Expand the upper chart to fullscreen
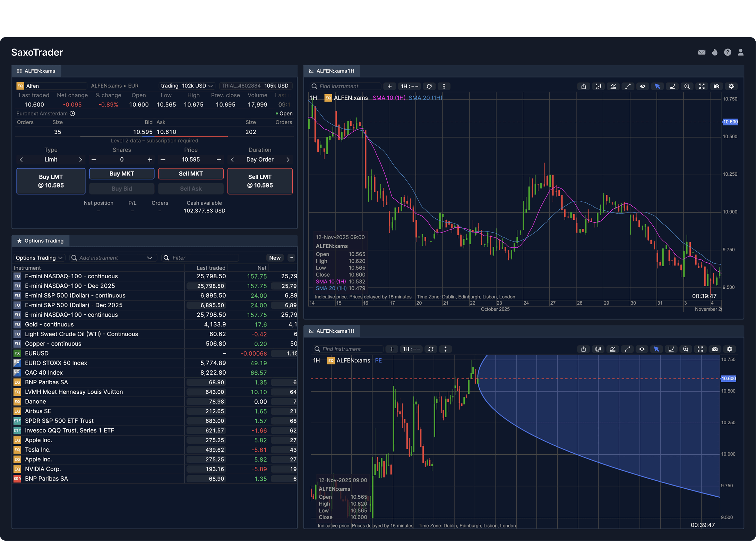 pos(702,86)
